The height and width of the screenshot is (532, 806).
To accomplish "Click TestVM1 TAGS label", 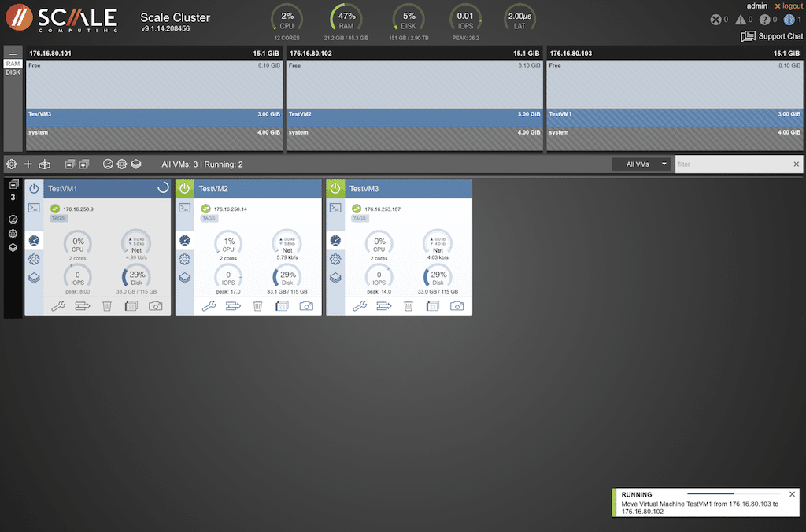I will pyautogui.click(x=58, y=219).
